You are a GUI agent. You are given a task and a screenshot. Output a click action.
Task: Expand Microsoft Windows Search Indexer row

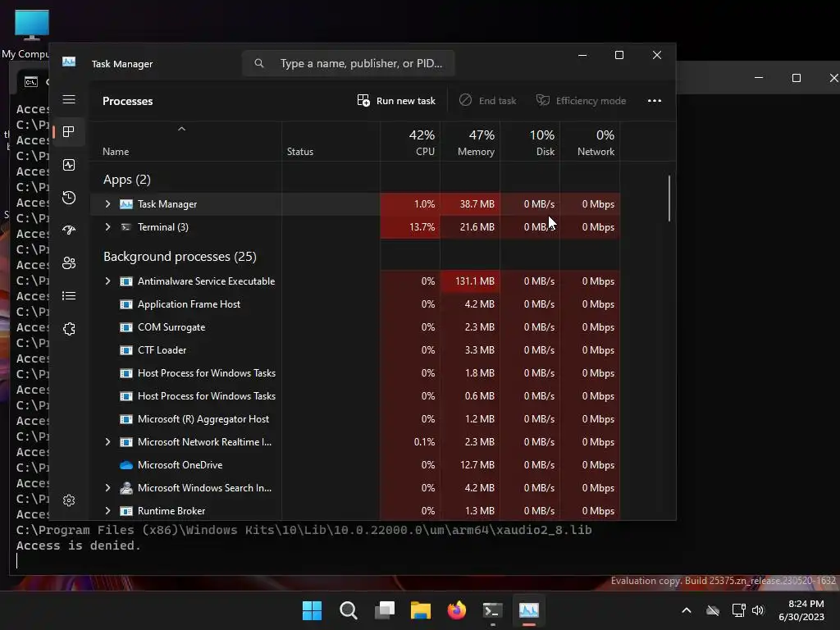(x=107, y=488)
